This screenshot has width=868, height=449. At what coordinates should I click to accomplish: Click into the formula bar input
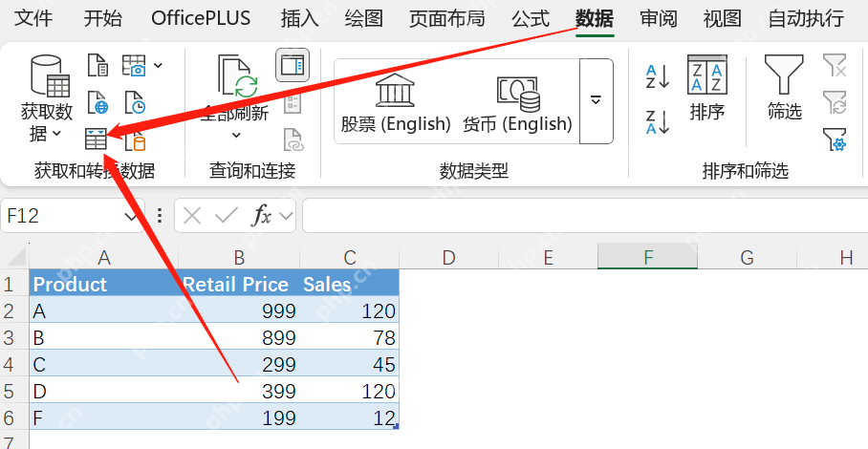[585, 216]
